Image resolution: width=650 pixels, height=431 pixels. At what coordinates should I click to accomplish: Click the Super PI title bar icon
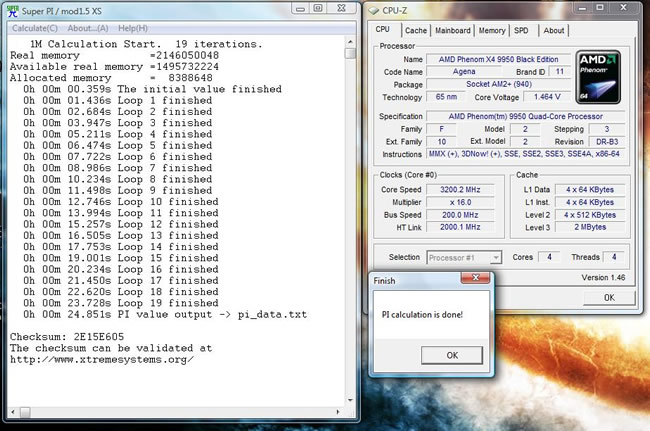coord(13,11)
